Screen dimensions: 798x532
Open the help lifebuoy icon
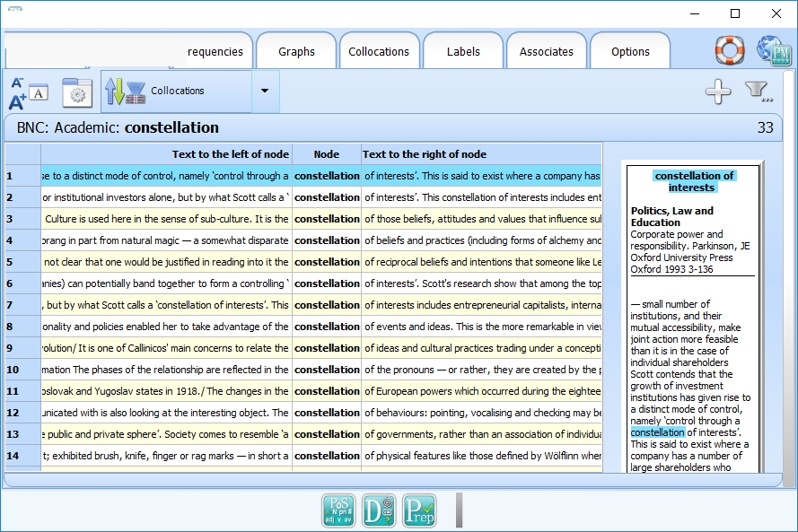pos(730,50)
